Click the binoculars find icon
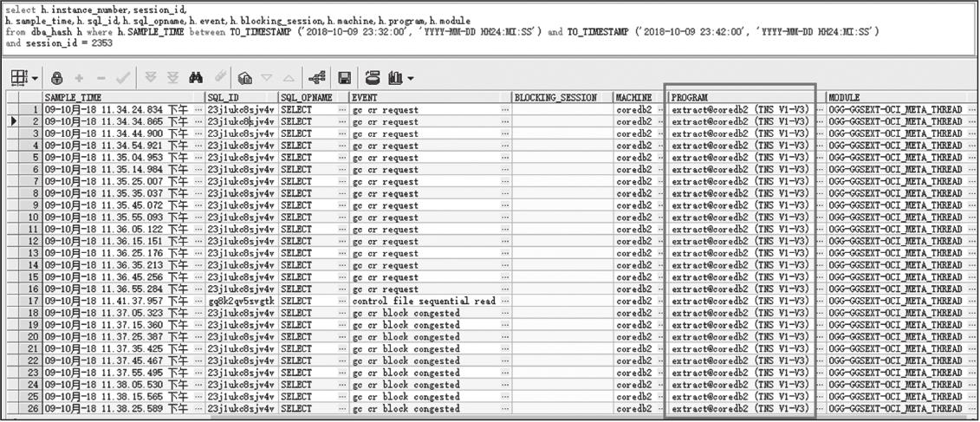 click(196, 78)
